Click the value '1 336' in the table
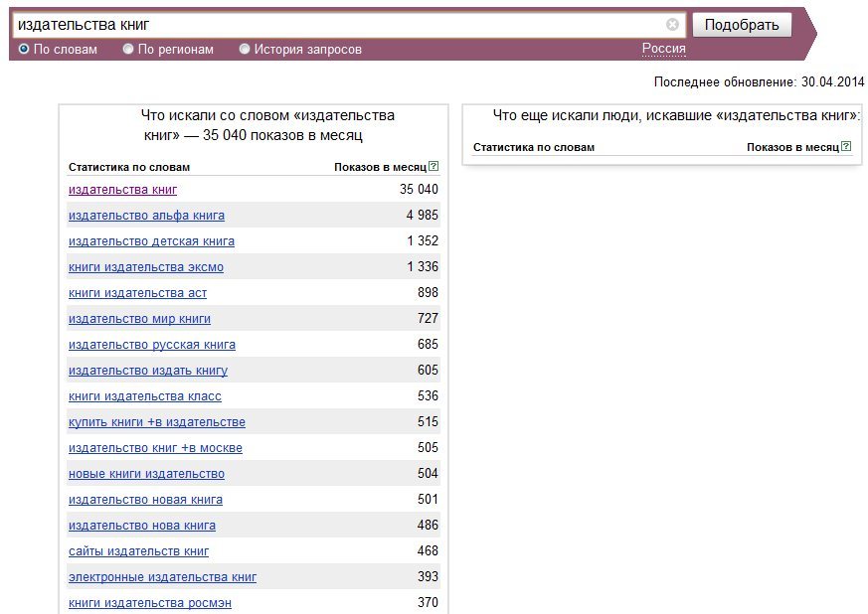Screen dimensions: 868x614 (x=423, y=266)
